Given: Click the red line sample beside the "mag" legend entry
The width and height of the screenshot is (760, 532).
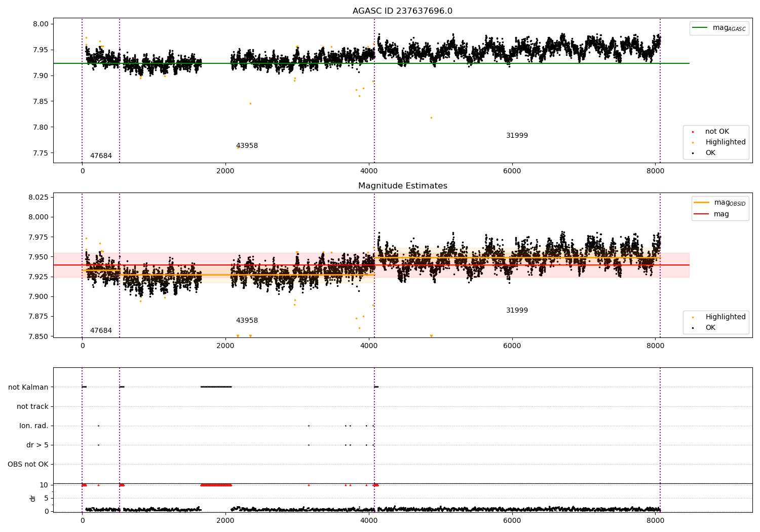Looking at the screenshot, I should click(x=702, y=214).
